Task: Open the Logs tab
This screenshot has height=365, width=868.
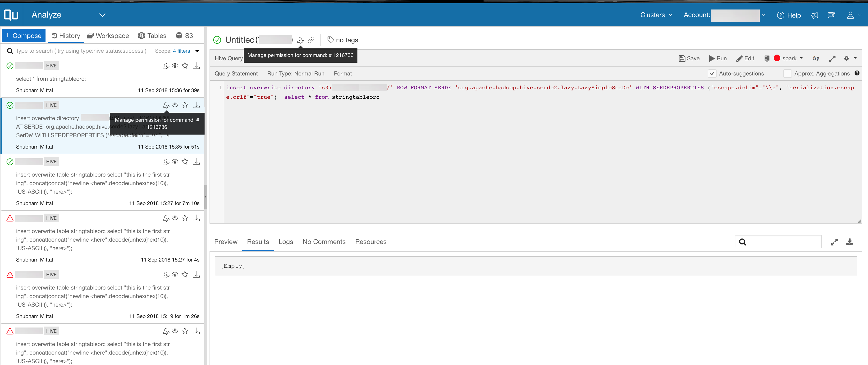Action: click(x=286, y=242)
